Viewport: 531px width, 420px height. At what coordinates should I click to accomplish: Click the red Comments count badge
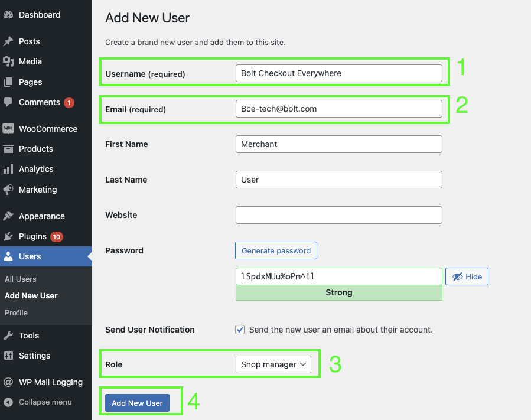69,103
